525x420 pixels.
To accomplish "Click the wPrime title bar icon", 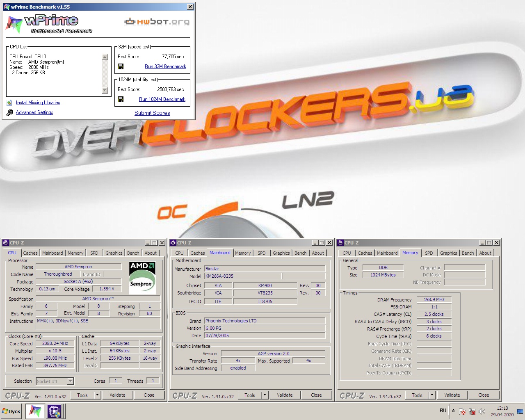I will coord(7,7).
